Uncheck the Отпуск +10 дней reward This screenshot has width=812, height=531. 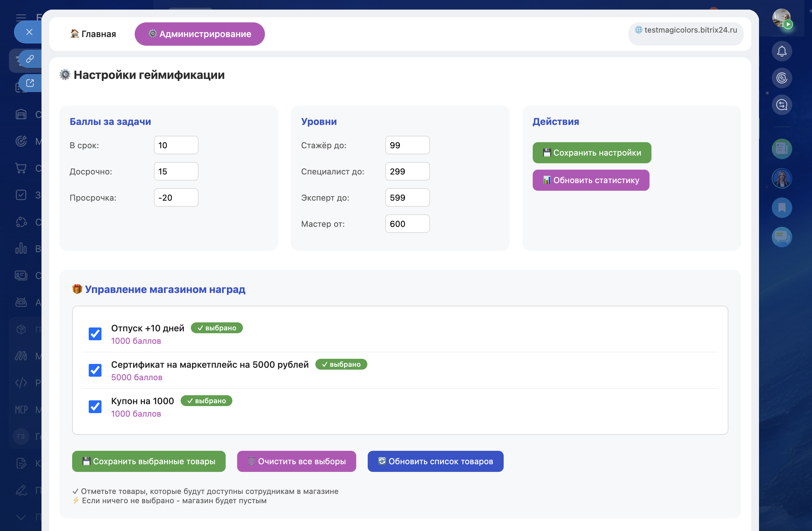[95, 334]
